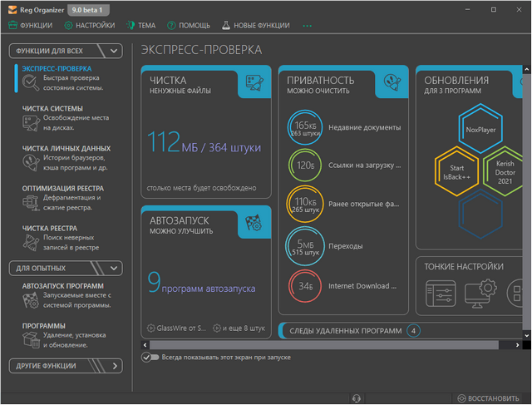
Task: Open the NoxPlayer update hexagon
Action: 480,131
